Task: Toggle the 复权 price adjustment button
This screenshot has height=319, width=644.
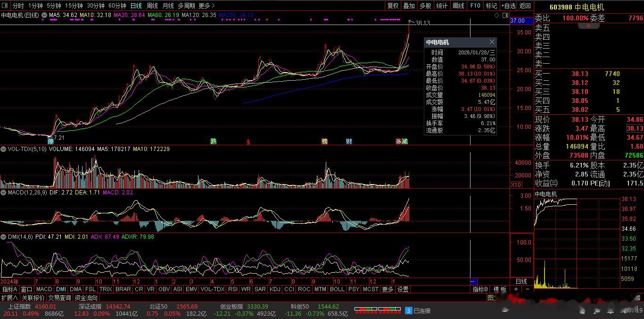Action: 393,6
